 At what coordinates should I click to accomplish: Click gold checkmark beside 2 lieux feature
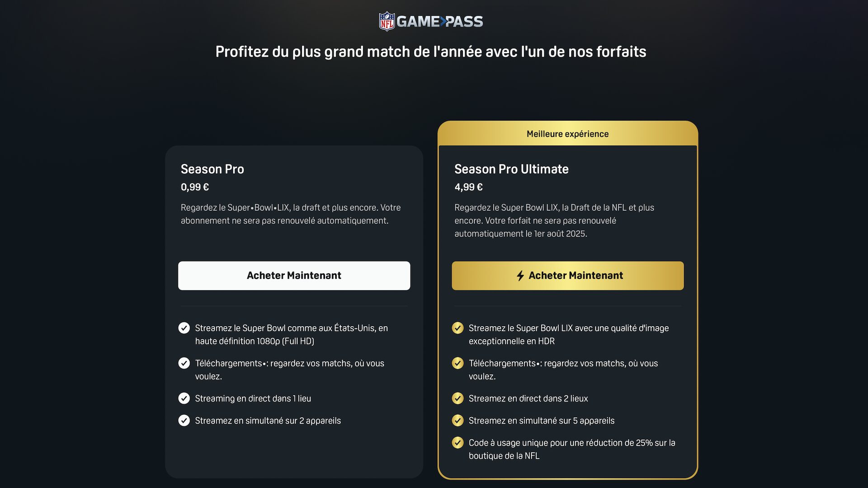(458, 399)
